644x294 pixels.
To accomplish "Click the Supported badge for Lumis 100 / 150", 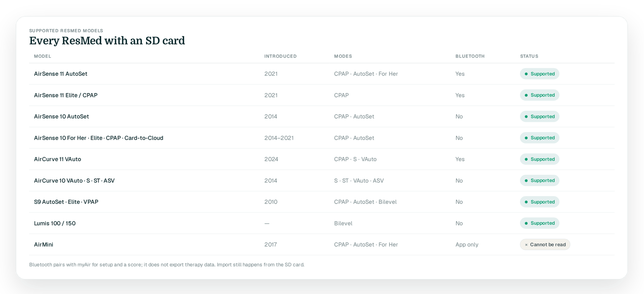I will [x=539, y=223].
